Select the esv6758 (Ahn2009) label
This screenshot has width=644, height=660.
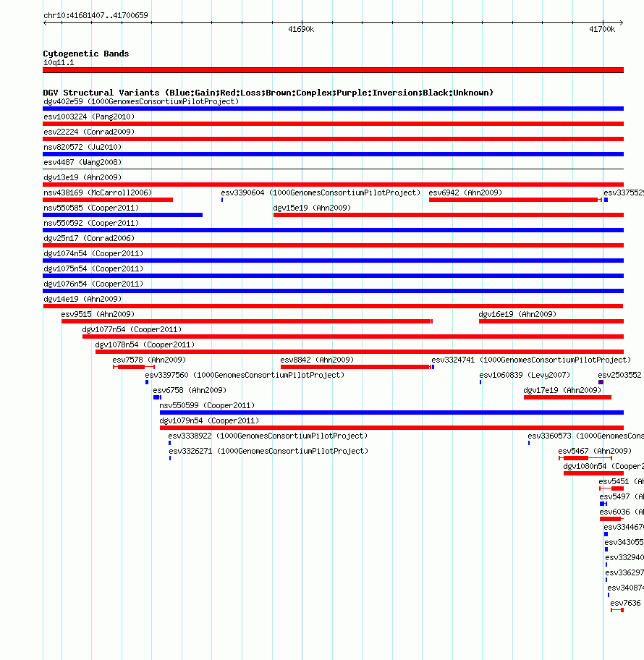(190, 390)
